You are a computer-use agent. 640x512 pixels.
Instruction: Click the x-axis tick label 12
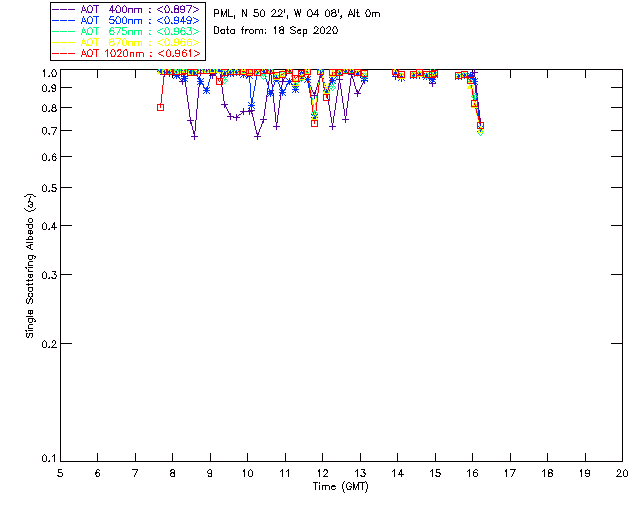[x=322, y=473]
